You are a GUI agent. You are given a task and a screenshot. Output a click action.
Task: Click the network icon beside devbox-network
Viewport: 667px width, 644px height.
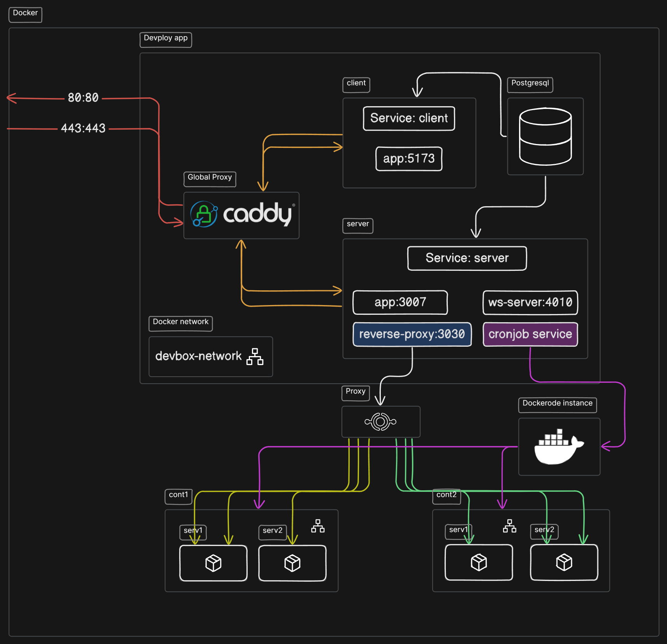pyautogui.click(x=255, y=356)
